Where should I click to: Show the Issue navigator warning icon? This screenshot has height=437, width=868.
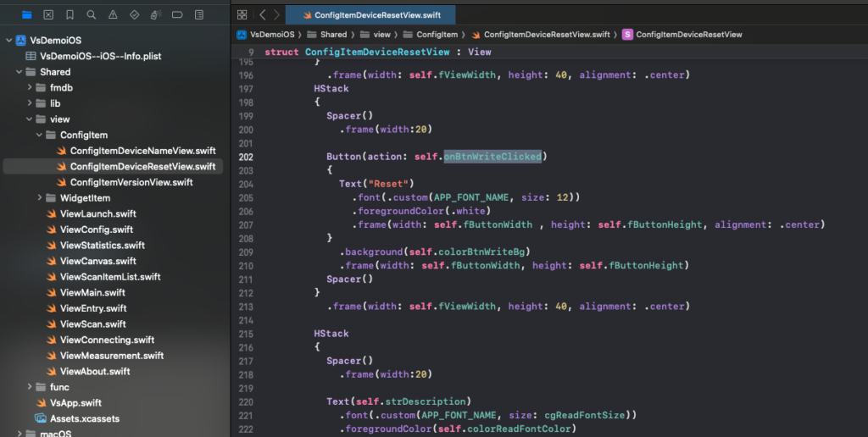coord(112,14)
